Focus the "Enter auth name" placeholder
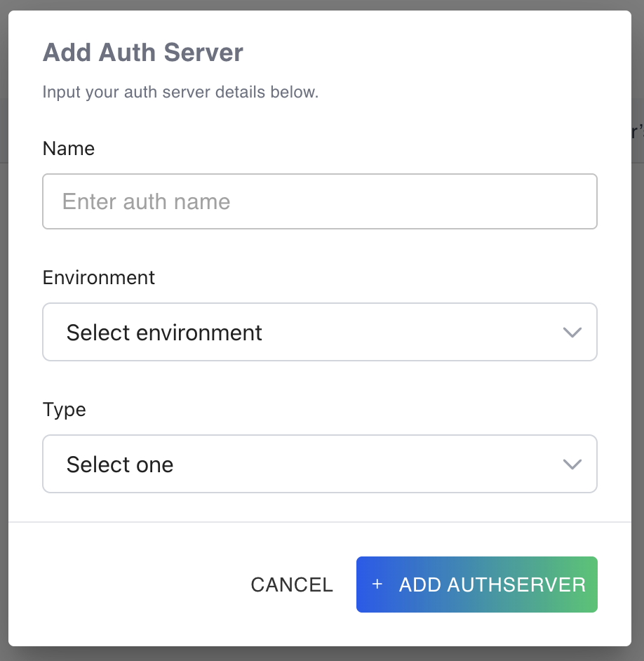The height and width of the screenshot is (661, 644). pos(146,201)
